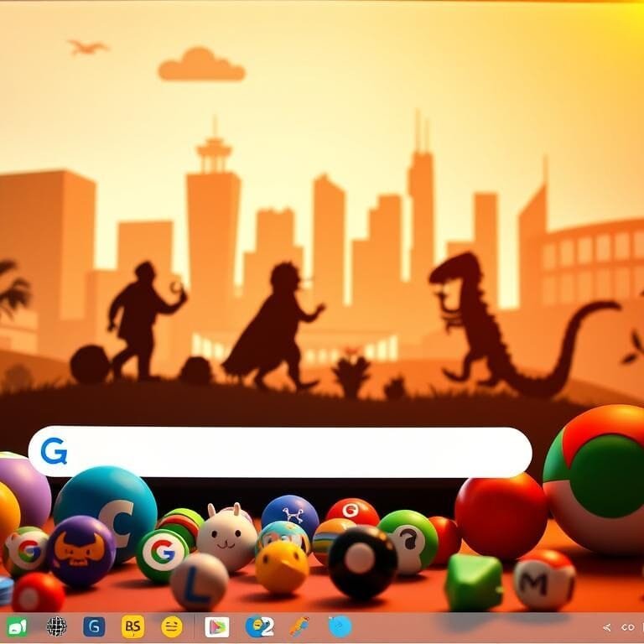Click the green-rimmed Google G ball
The image size is (644, 644).
click(163, 556)
